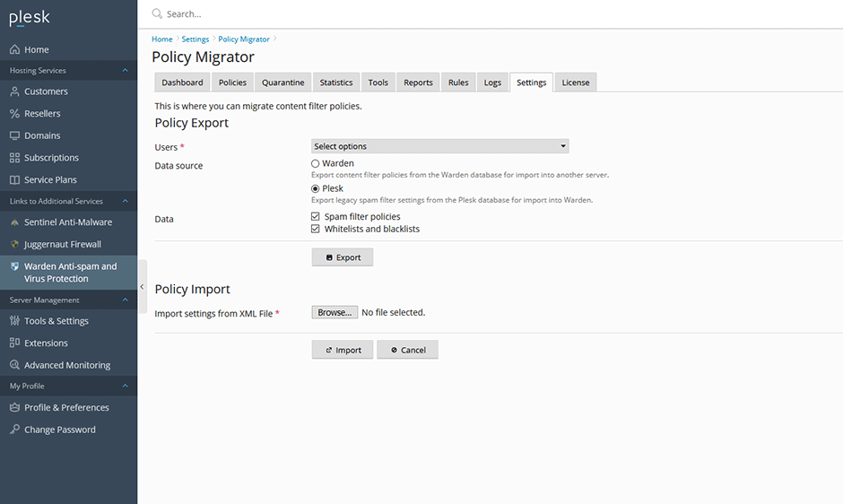Image resolution: width=843 pixels, height=504 pixels.
Task: Switch to the Logs tab
Action: (492, 83)
